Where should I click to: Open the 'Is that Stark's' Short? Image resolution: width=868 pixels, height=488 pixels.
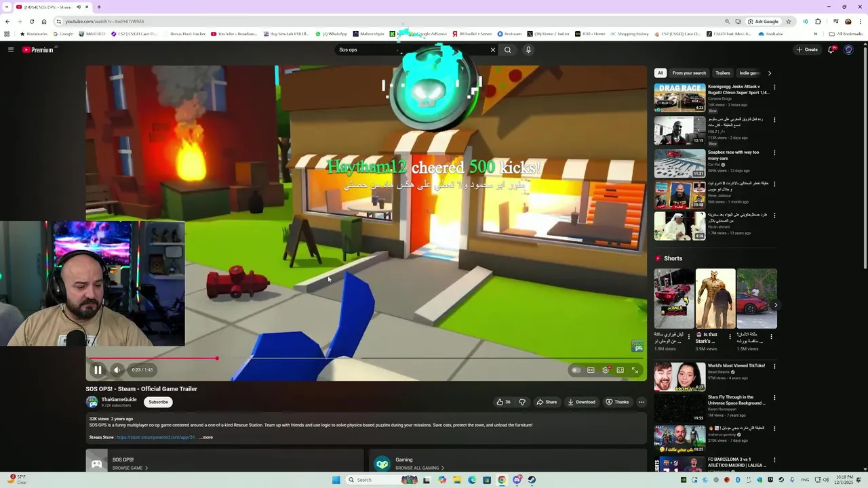point(715,299)
